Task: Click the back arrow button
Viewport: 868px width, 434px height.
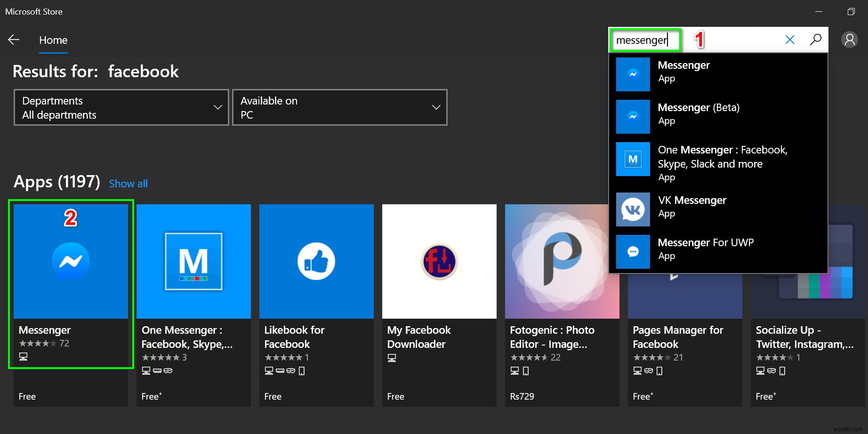Action: [14, 40]
